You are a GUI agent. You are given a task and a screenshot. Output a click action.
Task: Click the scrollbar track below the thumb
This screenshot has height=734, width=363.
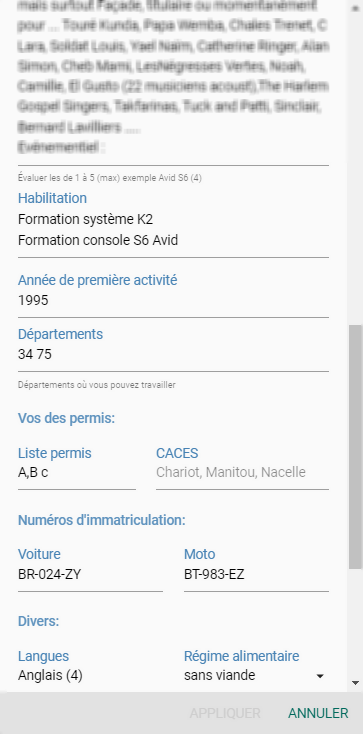[356, 623]
